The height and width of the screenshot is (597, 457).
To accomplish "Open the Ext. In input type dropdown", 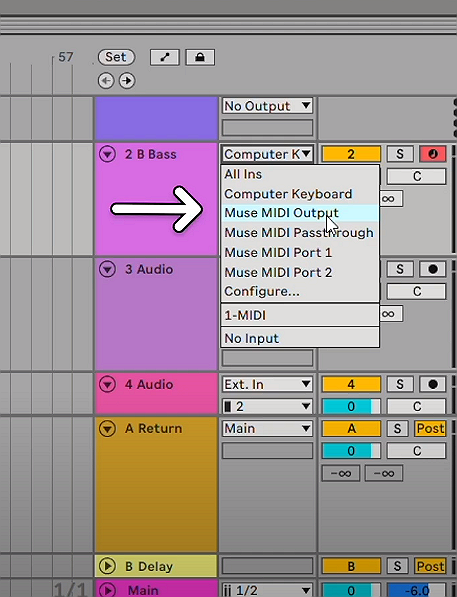I will [267, 384].
